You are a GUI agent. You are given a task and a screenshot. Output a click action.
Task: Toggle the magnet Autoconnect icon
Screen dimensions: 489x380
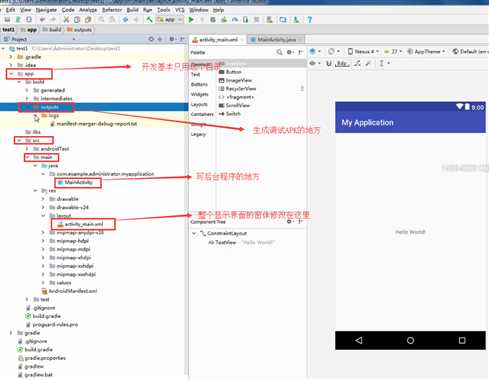pyautogui.click(x=329, y=63)
